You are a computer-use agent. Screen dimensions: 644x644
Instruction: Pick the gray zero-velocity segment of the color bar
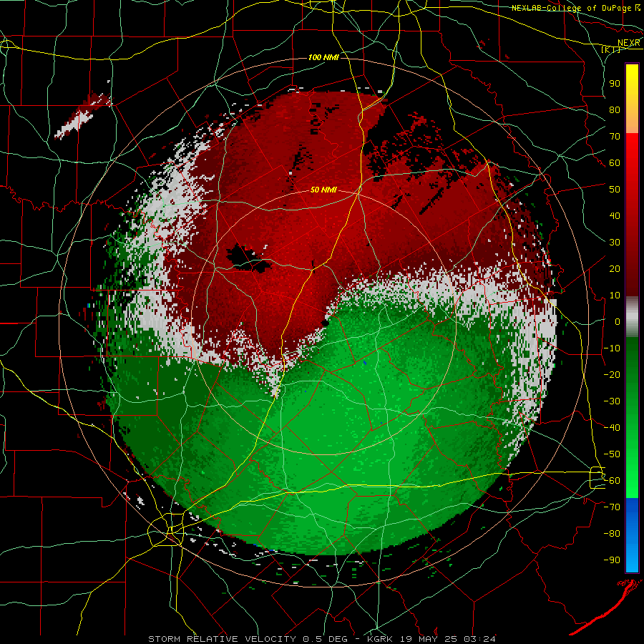[x=632, y=317]
